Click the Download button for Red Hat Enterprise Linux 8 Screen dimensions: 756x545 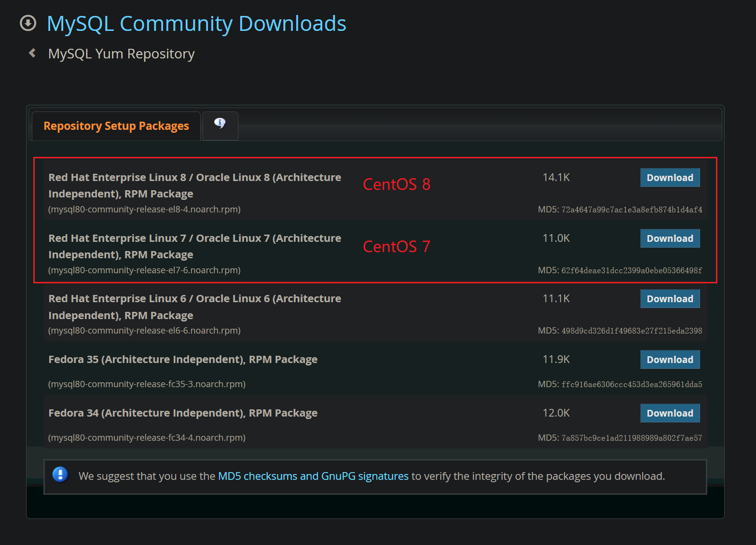pos(670,177)
